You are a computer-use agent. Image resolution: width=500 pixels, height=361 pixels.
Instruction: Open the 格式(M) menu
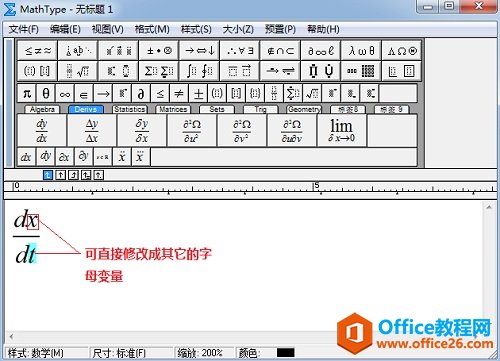tap(152, 29)
